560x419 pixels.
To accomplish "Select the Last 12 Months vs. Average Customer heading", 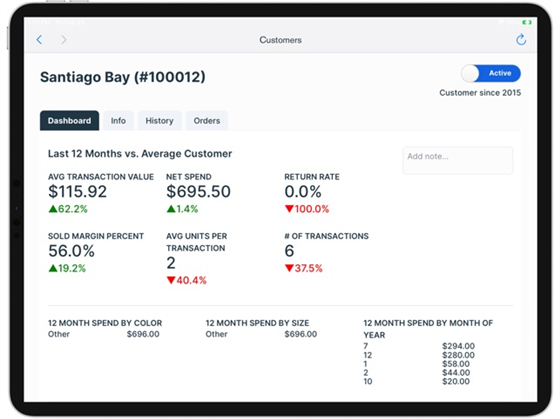I will tap(140, 154).
